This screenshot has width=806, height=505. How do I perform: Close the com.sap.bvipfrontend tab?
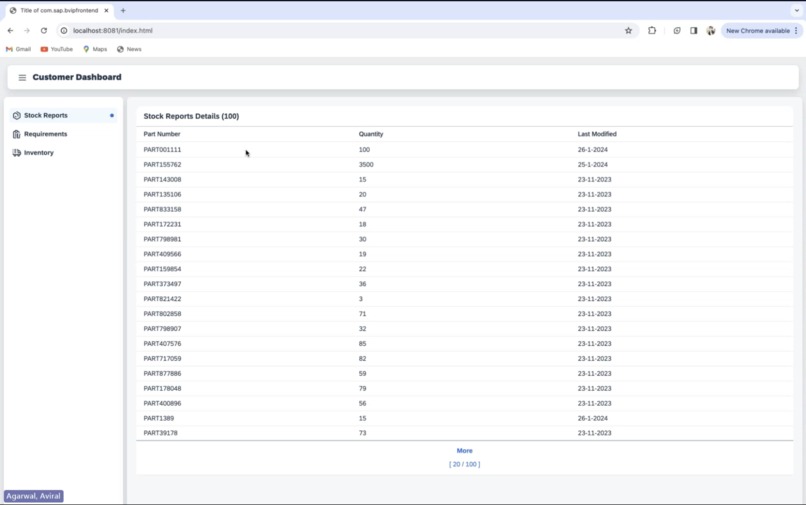(x=106, y=10)
